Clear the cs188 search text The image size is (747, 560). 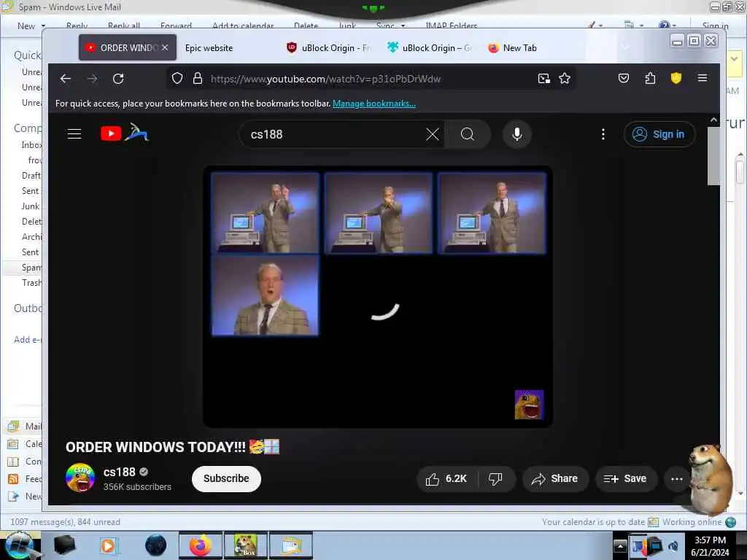pyautogui.click(x=433, y=134)
